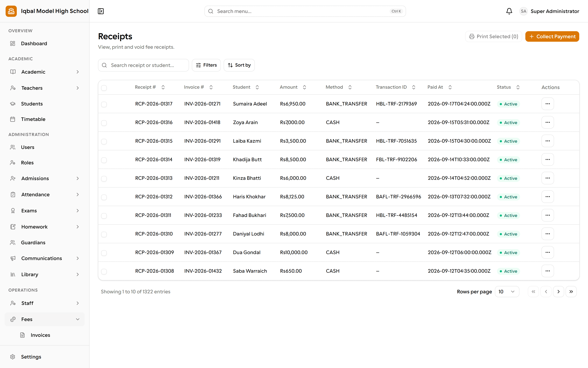Select the Sumaira Adeel receipt checkbox

click(x=104, y=104)
